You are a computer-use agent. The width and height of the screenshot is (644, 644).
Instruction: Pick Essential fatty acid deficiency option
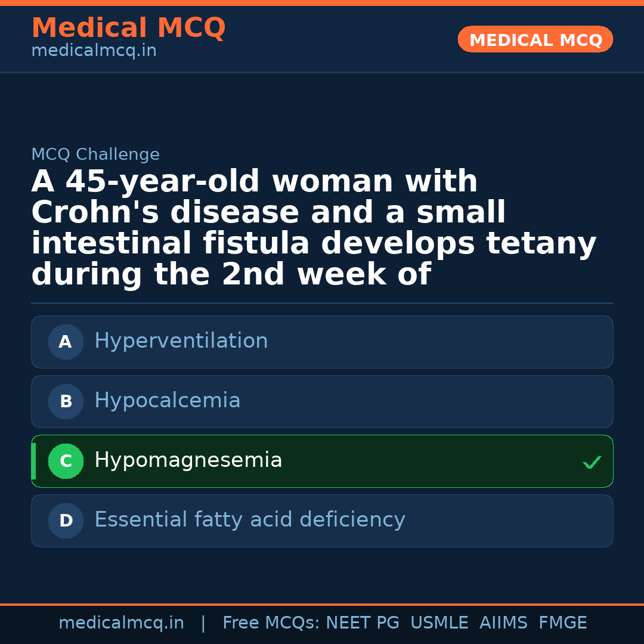pyautogui.click(x=249, y=520)
